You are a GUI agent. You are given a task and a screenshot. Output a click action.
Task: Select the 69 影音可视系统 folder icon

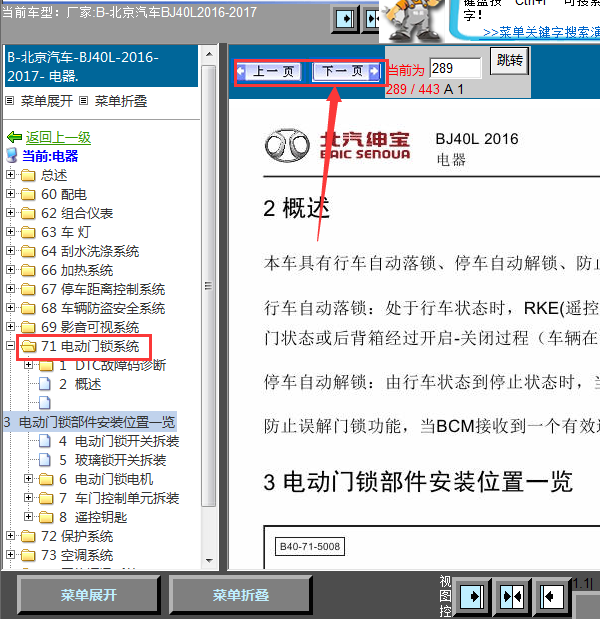(x=28, y=327)
